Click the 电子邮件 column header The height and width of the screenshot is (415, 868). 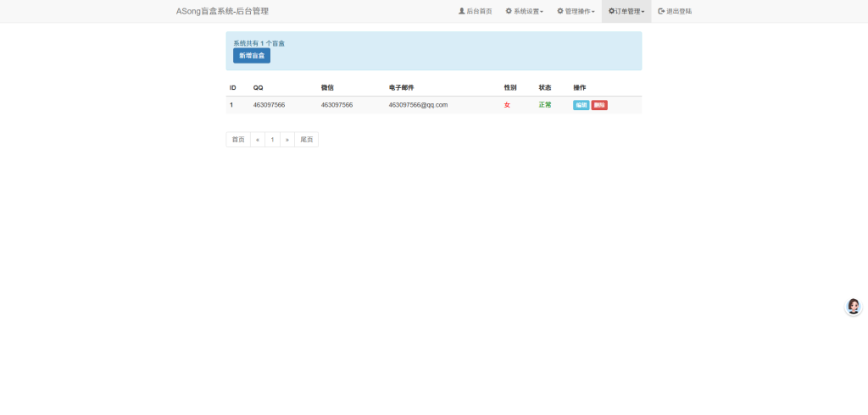tap(401, 88)
